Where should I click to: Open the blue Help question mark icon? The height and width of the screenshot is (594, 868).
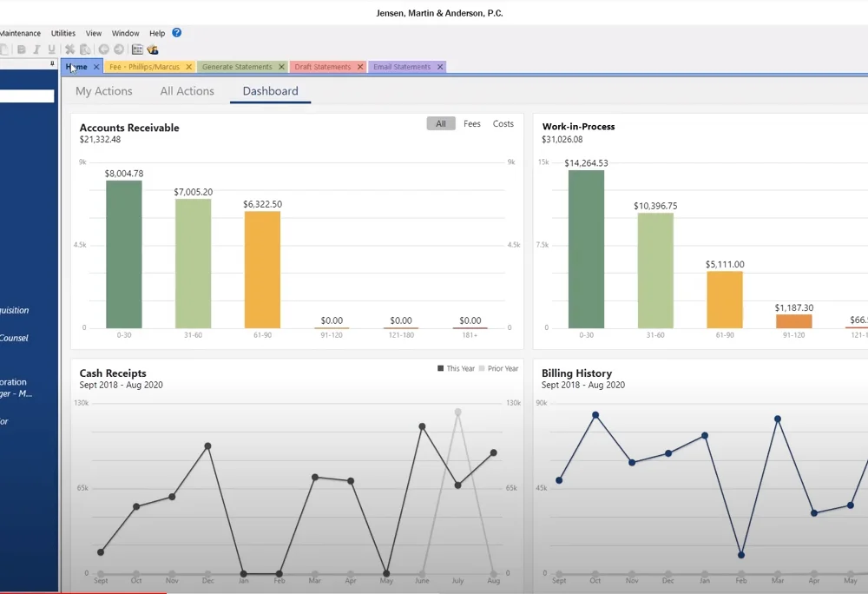click(176, 33)
